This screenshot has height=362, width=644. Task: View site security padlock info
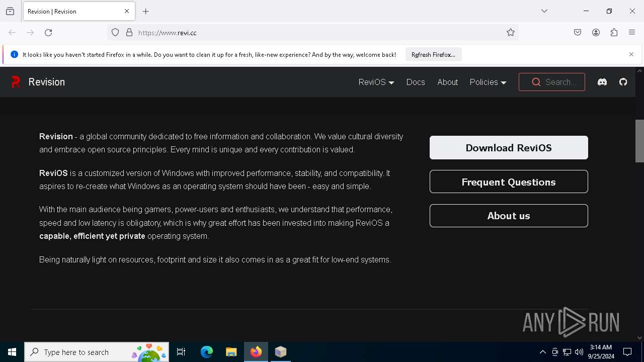pos(129,33)
